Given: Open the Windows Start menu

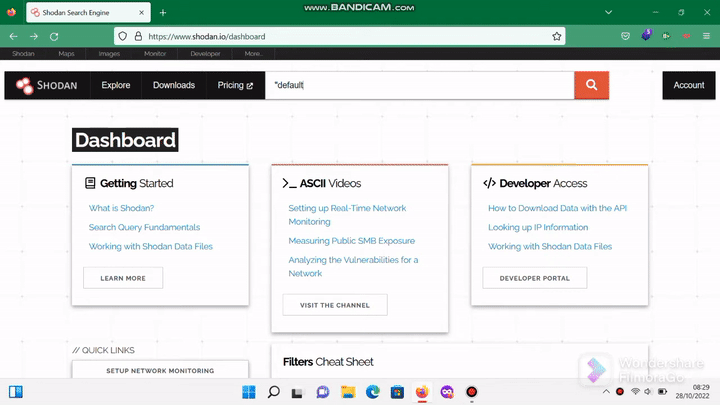Looking at the screenshot, I should [248, 392].
